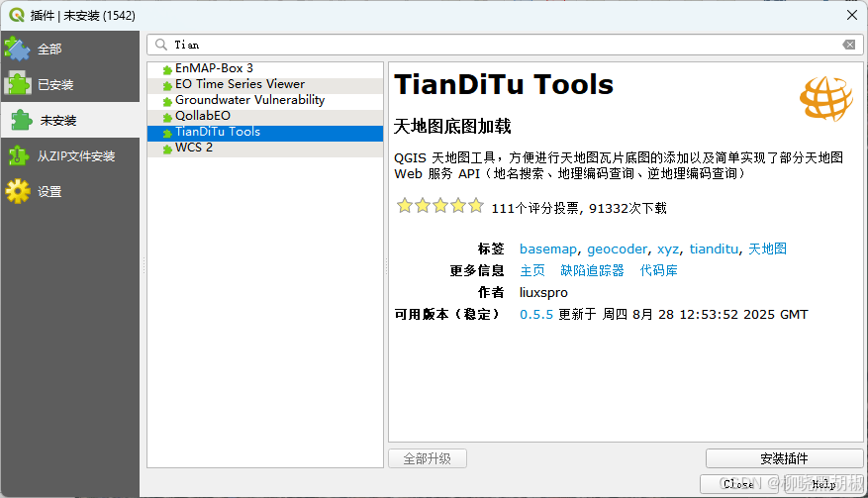868x498 pixels.
Task: Open the geocoder tag link
Action: click(x=617, y=249)
